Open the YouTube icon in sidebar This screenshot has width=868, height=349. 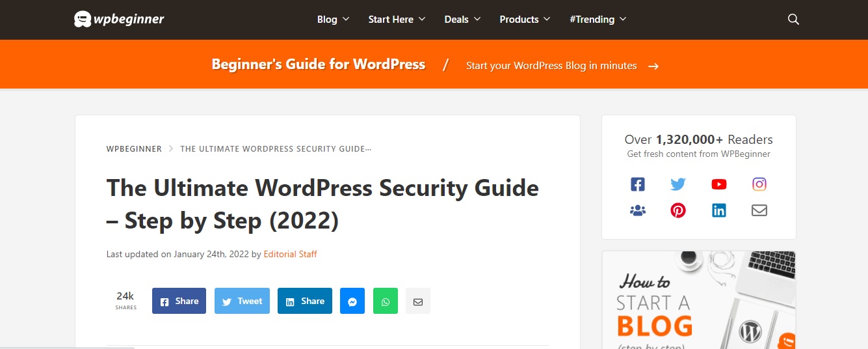pyautogui.click(x=718, y=184)
